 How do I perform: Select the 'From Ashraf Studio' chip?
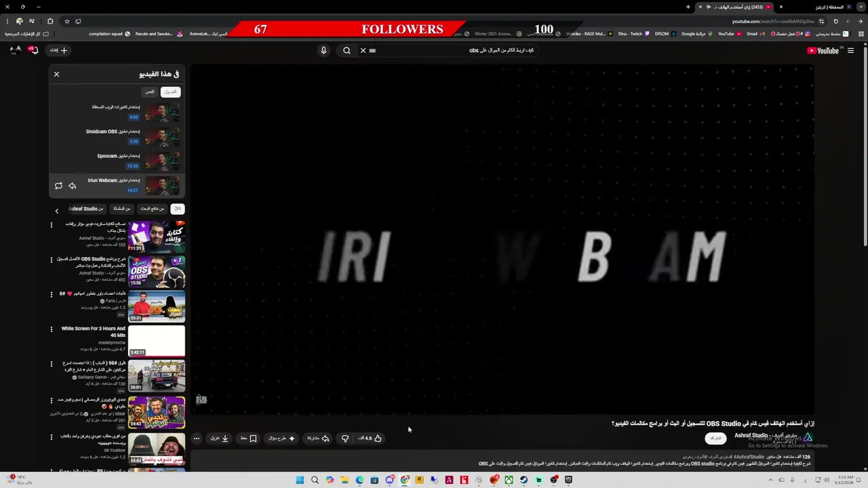click(86, 209)
